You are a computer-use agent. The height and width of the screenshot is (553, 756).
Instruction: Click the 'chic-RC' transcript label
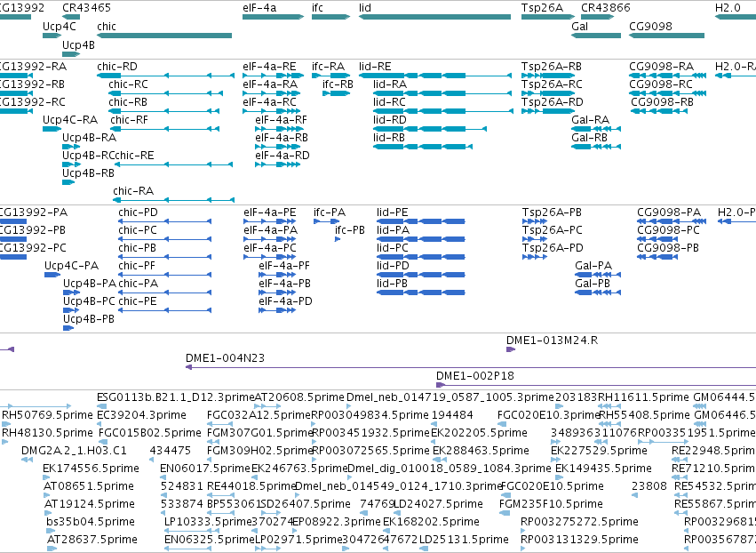pos(128,84)
